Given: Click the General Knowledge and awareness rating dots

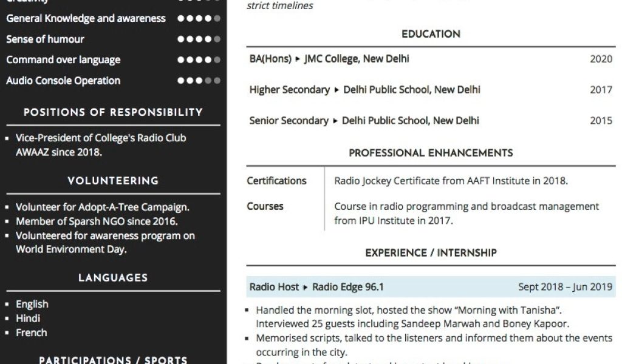Looking at the screenshot, I should (x=199, y=18).
